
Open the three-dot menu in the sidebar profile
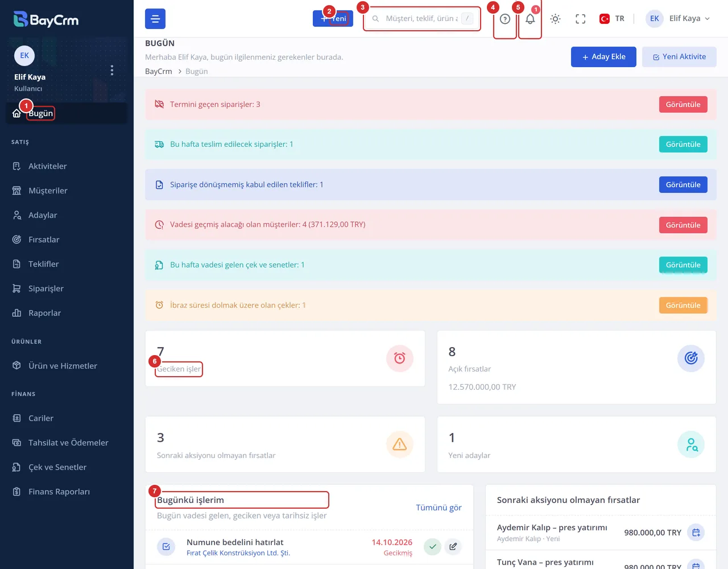click(112, 70)
